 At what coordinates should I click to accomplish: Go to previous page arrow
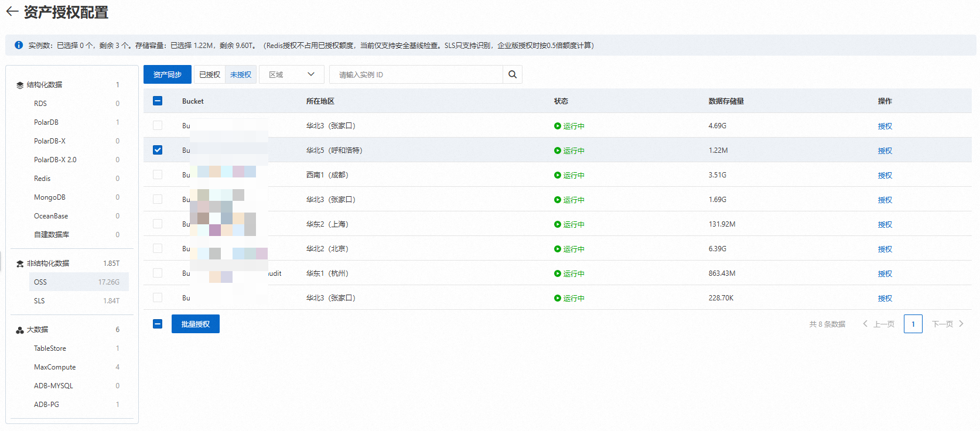coord(865,324)
